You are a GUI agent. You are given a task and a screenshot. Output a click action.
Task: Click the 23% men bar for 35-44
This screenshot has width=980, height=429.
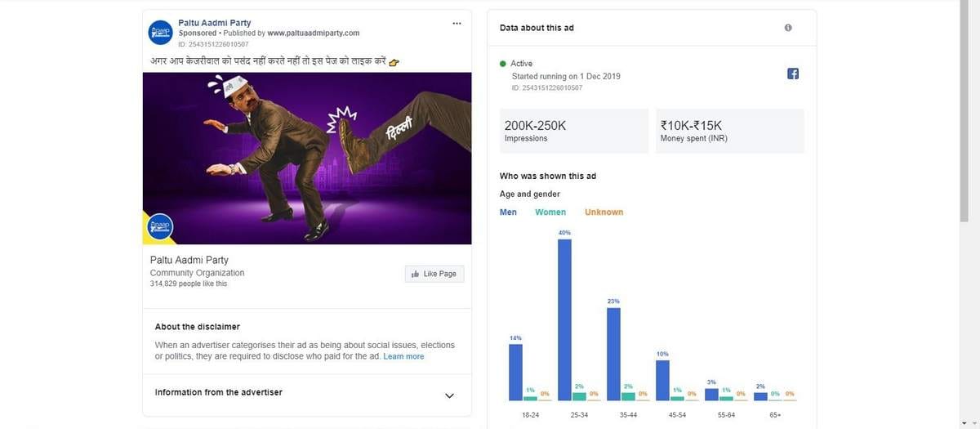[x=613, y=353]
